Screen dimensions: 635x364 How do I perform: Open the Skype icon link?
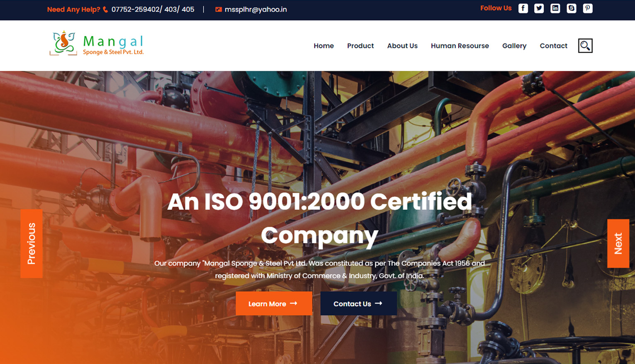571,8
